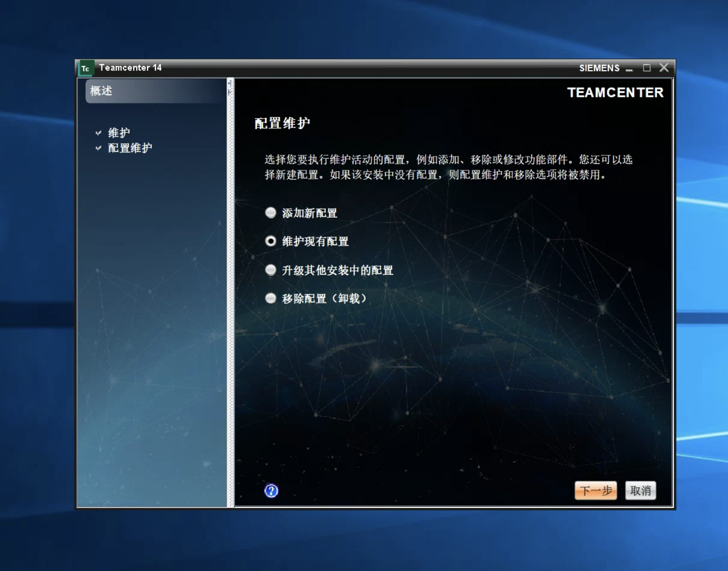
Task: Open the blue question-mark help icon
Action: point(271,490)
